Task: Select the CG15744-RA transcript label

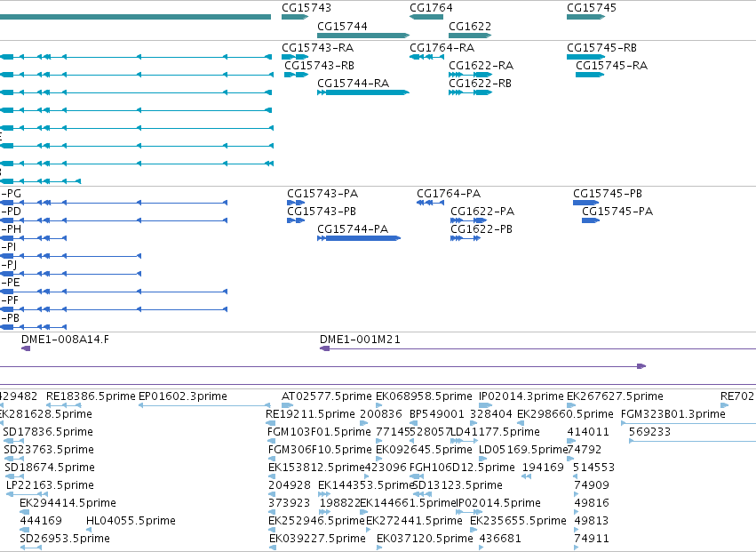Action: 353,84
